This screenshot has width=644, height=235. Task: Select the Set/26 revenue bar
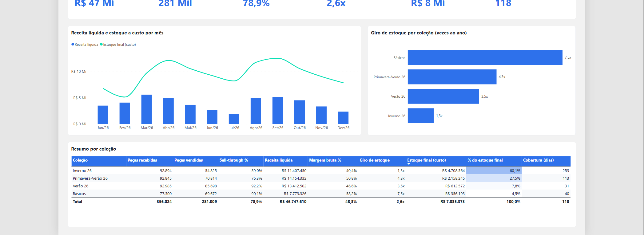pos(278,110)
